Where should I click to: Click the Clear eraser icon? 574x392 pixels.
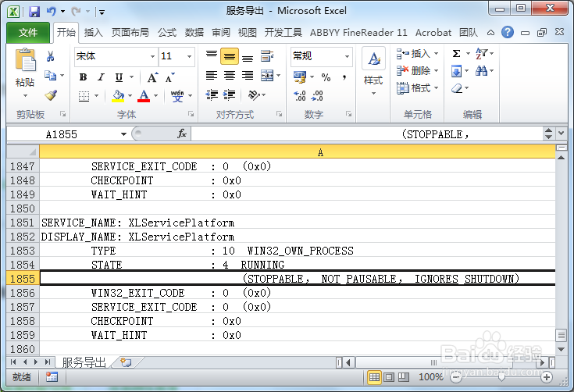click(457, 88)
